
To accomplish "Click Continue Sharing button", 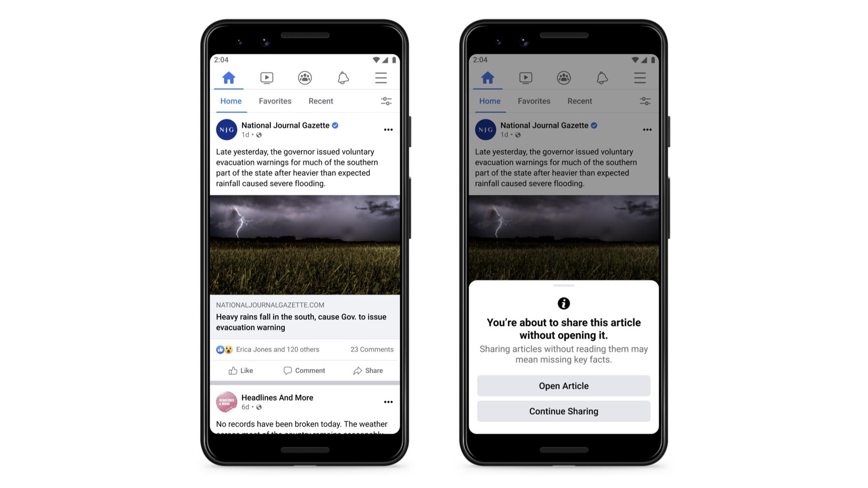I will tap(563, 411).
